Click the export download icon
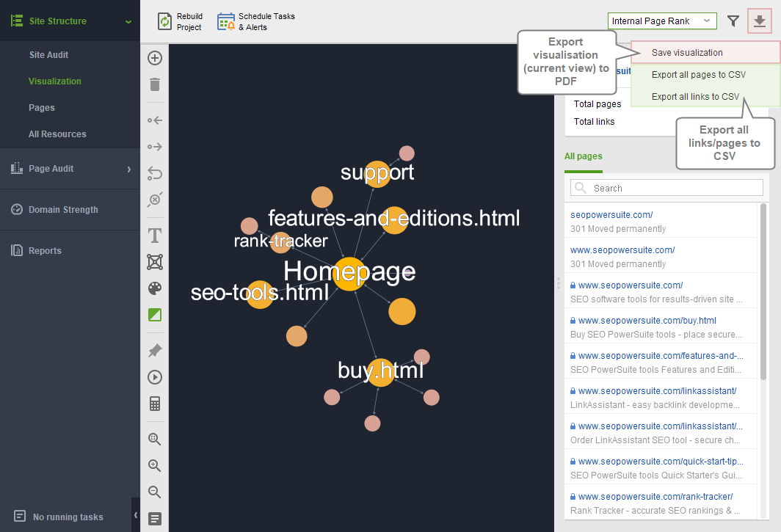Screen dimensions: 781x532 pos(760,21)
